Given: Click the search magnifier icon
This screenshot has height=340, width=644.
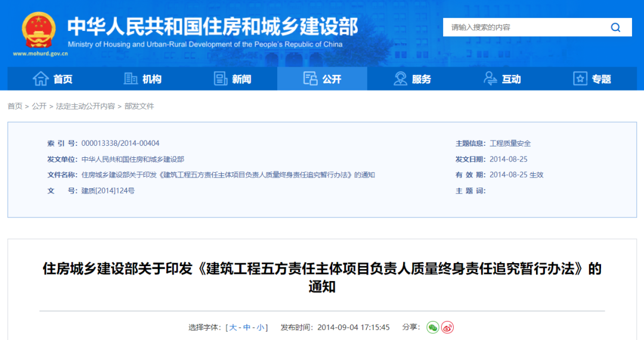Looking at the screenshot, I should pos(615,27).
